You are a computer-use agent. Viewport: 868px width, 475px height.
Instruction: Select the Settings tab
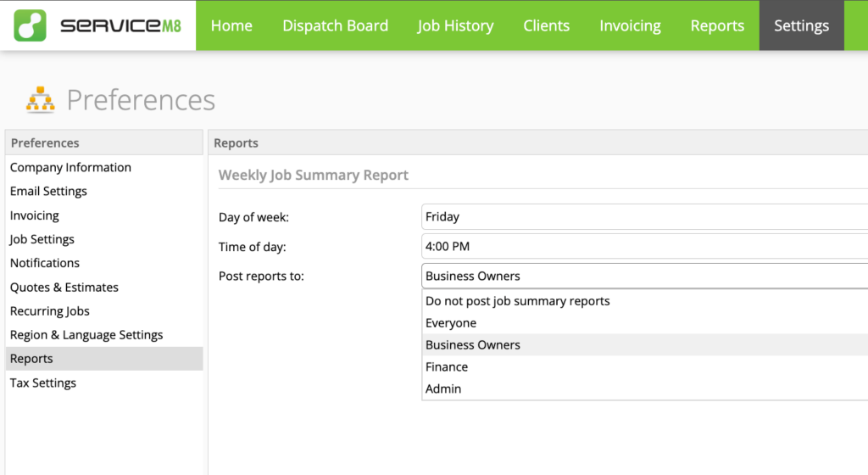(801, 25)
